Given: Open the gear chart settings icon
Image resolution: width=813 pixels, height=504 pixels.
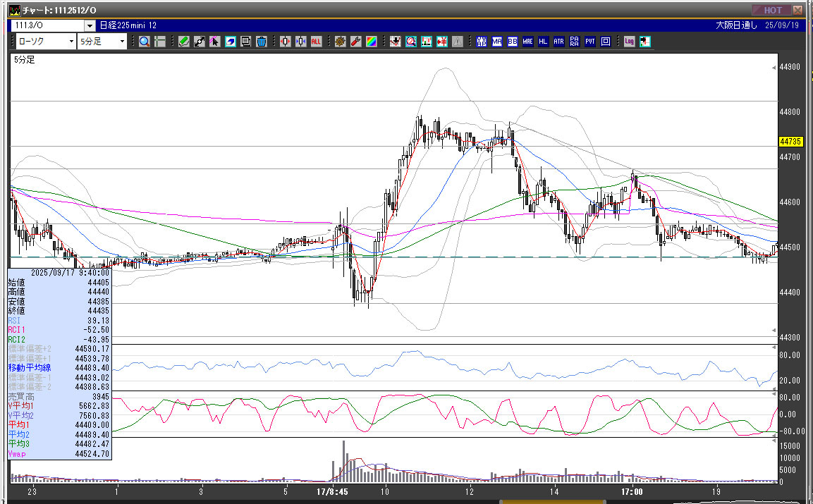Looking at the screenshot, I should tap(340, 42).
